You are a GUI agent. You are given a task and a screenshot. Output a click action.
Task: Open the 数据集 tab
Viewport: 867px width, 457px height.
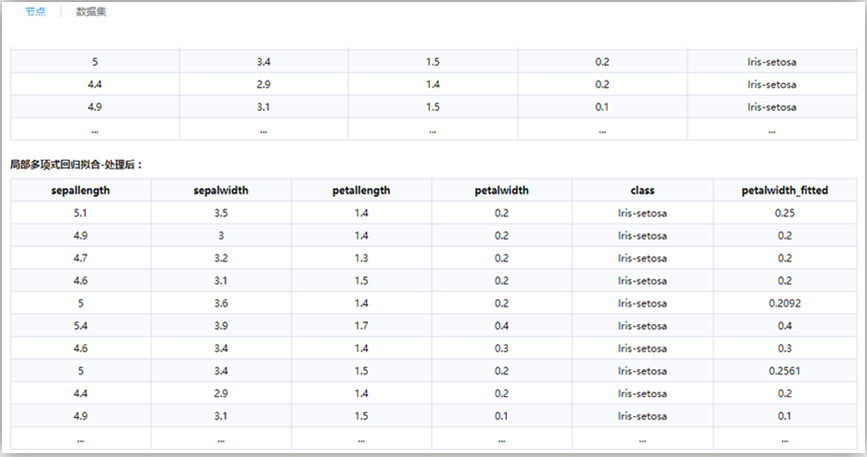click(93, 11)
